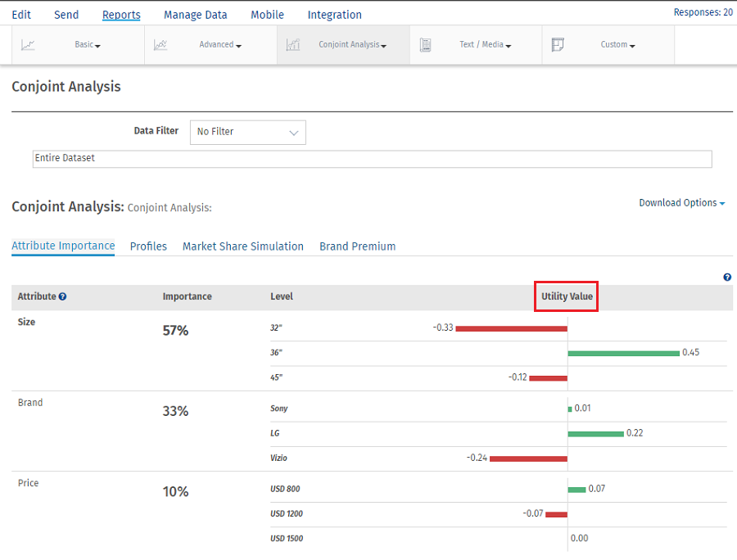This screenshot has width=737, height=560.
Task: Click the Conjoint Analysis bar chart icon
Action: click(x=292, y=45)
